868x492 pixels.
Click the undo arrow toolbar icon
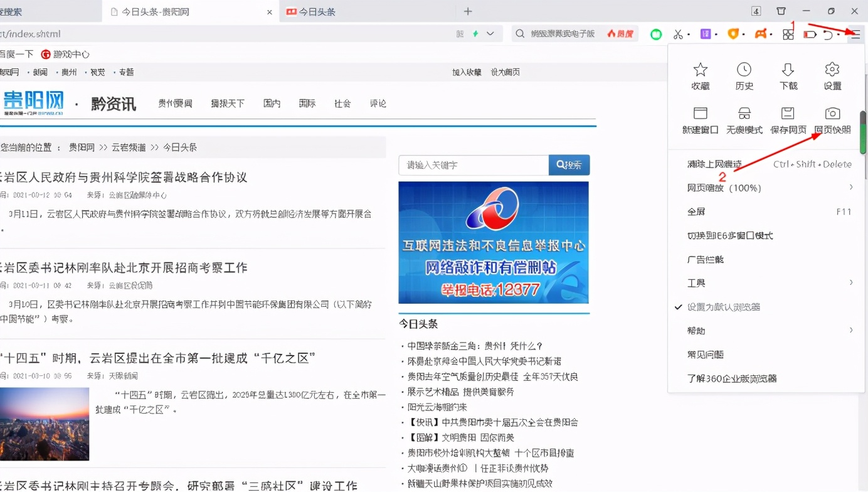(x=828, y=35)
